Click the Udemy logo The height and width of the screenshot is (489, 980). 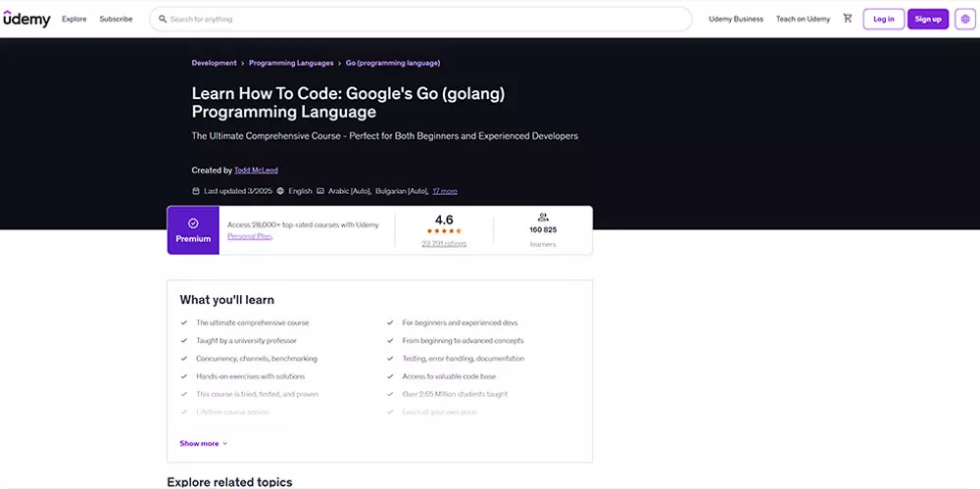point(26,19)
